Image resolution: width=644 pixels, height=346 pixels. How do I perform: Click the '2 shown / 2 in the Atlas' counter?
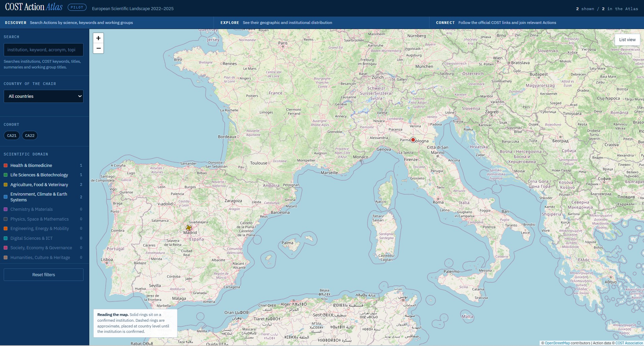(x=607, y=9)
